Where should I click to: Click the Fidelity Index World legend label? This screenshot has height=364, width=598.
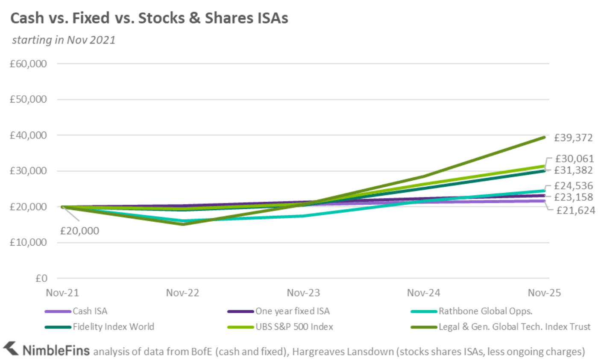pyautogui.click(x=113, y=327)
